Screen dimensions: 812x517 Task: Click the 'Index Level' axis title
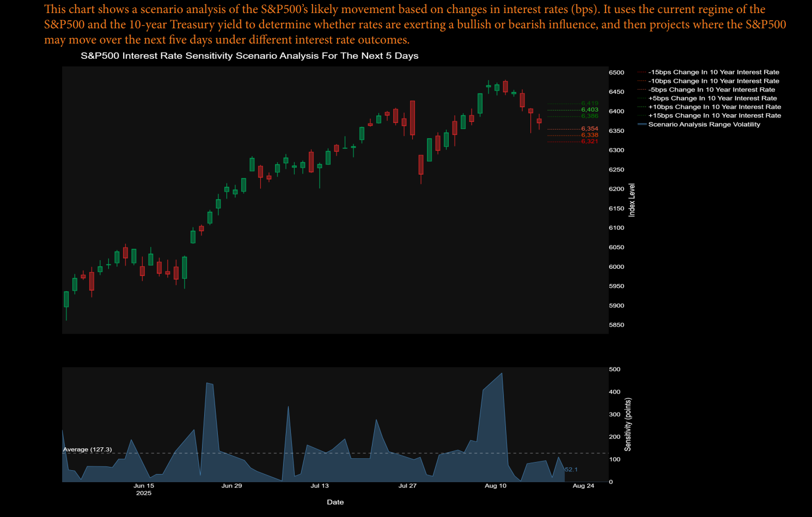(x=632, y=200)
